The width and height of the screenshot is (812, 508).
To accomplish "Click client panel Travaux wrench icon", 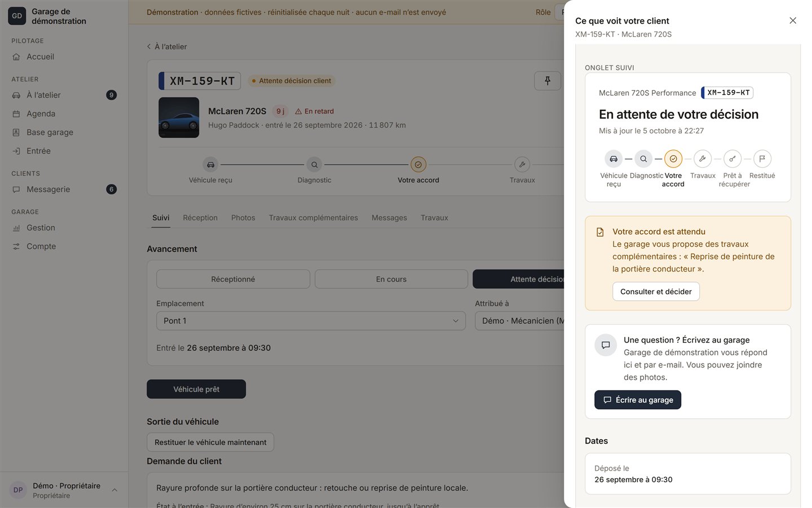I will pyautogui.click(x=703, y=159).
